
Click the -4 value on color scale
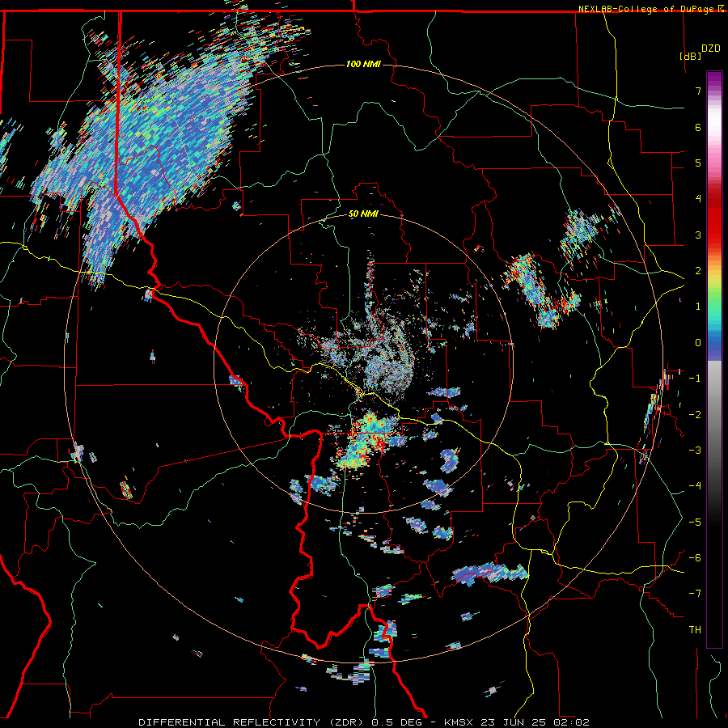[695, 486]
